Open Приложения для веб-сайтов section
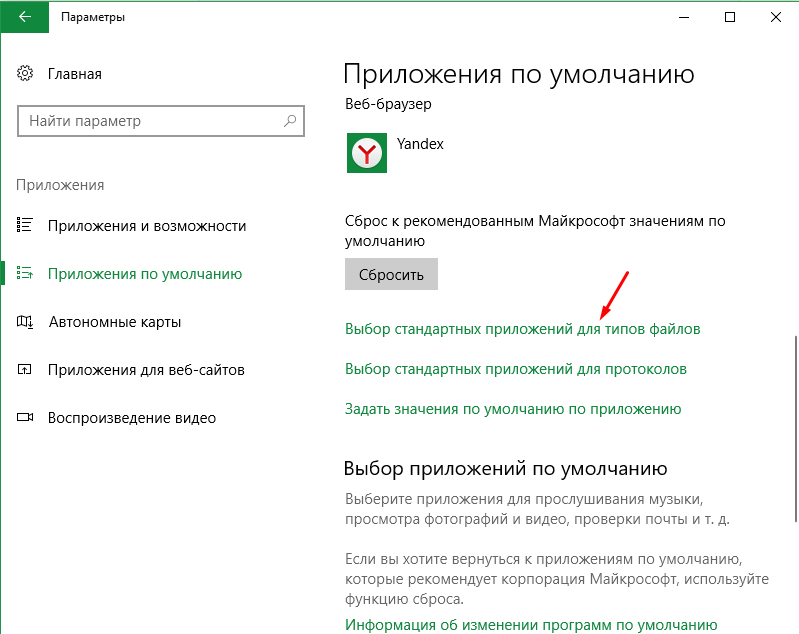 (x=146, y=370)
